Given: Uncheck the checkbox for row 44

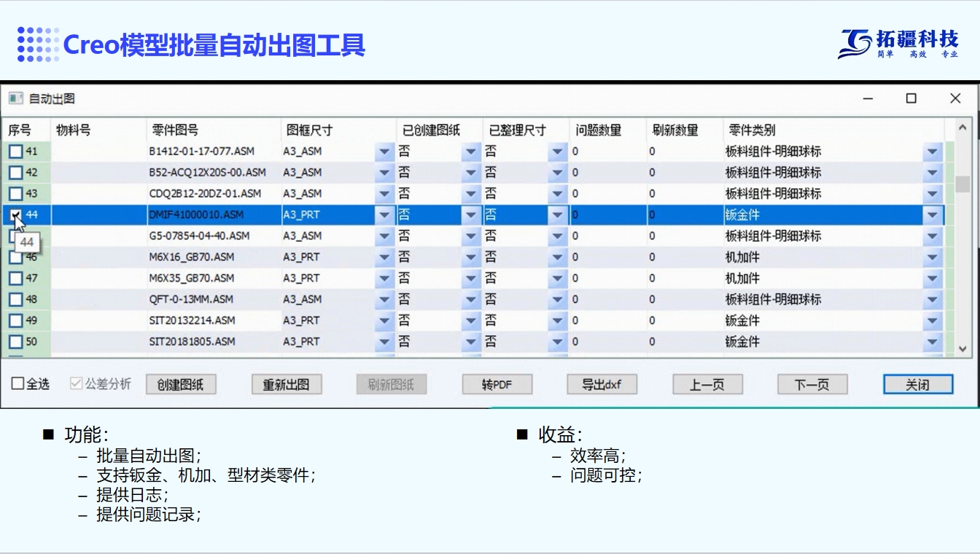Looking at the screenshot, I should point(15,215).
